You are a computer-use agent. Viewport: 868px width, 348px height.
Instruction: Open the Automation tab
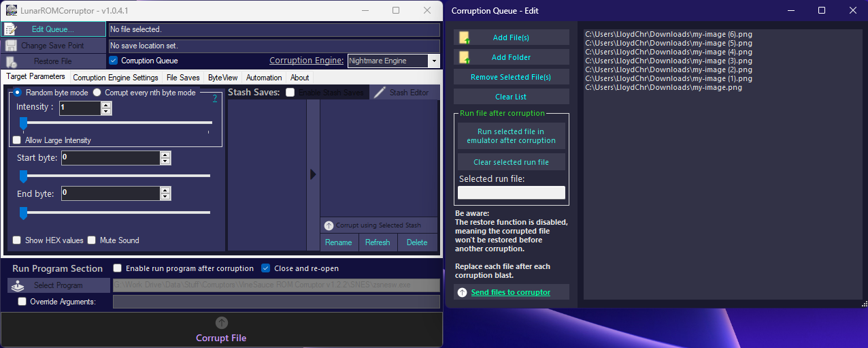click(x=264, y=78)
